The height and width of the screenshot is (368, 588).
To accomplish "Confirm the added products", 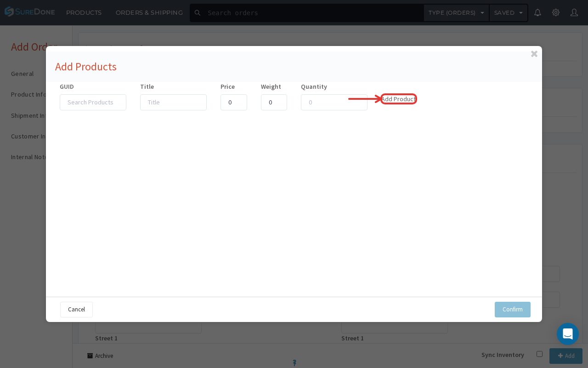I will (x=513, y=310).
